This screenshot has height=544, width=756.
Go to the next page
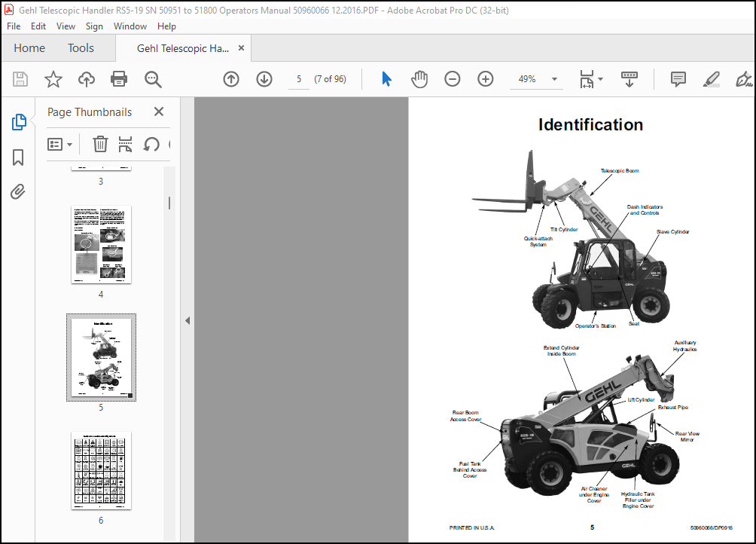(x=264, y=79)
